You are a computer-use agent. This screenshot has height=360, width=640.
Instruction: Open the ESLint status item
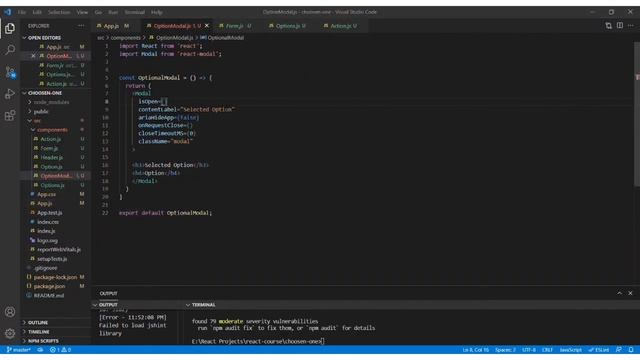(598, 350)
